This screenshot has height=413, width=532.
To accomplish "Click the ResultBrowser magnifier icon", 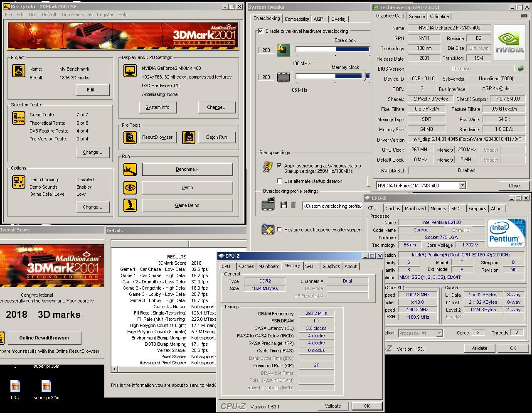I will point(130,137).
